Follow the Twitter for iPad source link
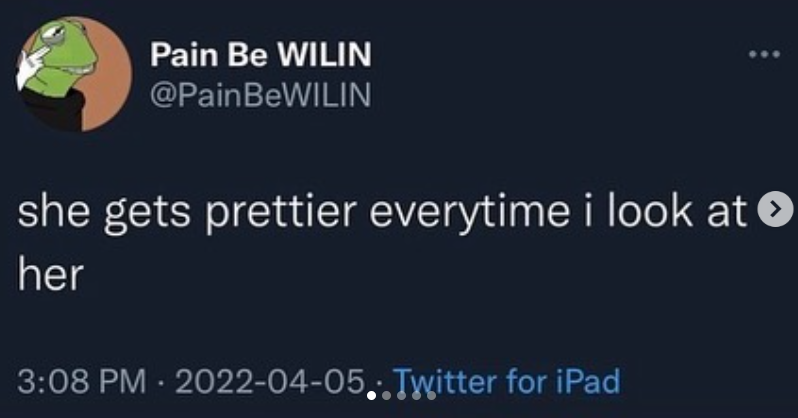This screenshot has width=798, height=418. (508, 381)
